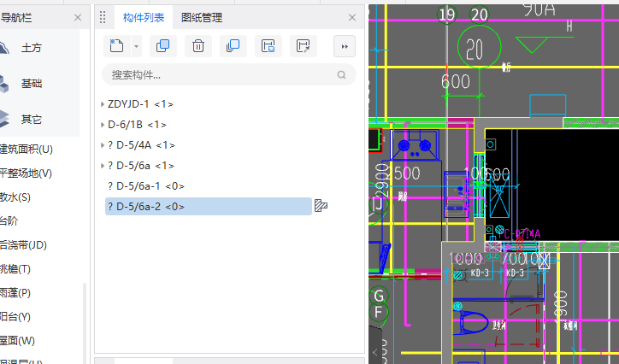Select ? D-5/4A <1> component

click(x=141, y=145)
